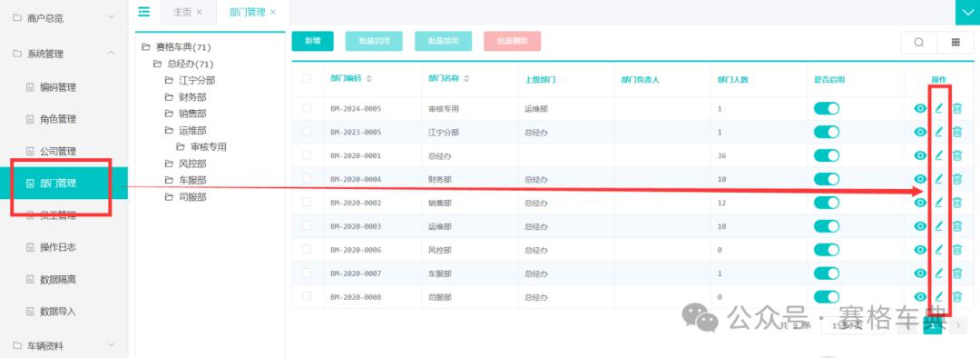View details of the BM-2020-0006 row

919,249
